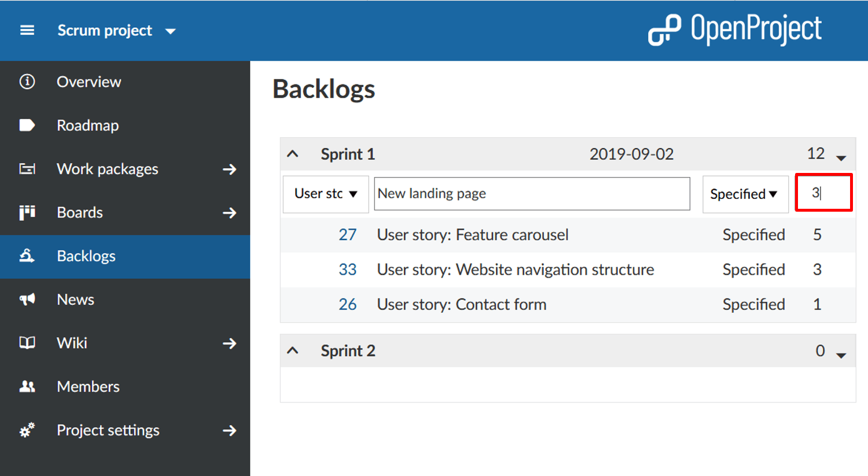
Task: Open the Wiki book icon
Action: pos(27,342)
